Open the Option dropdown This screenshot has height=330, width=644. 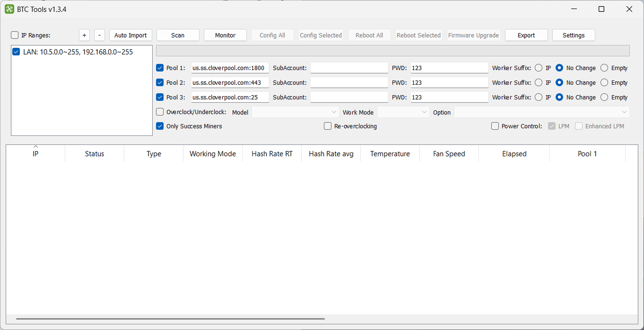[x=542, y=112]
